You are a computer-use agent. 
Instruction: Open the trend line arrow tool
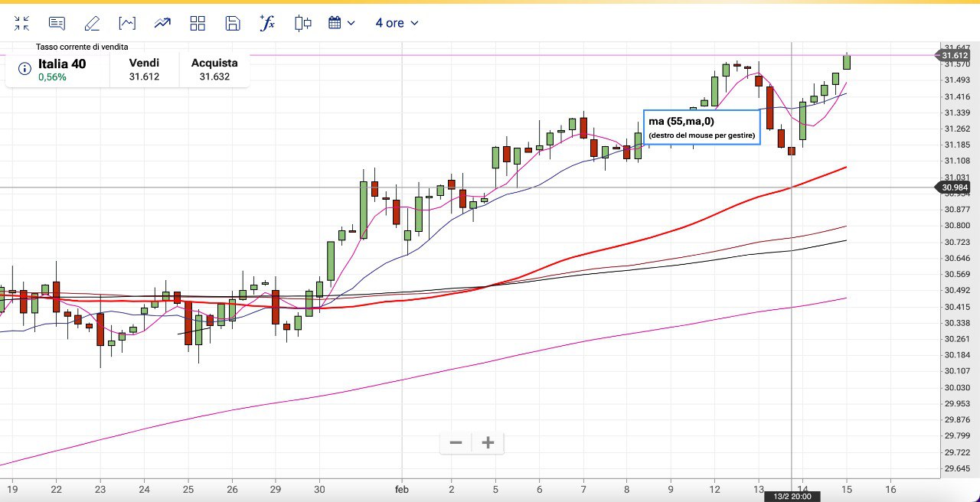[162, 23]
